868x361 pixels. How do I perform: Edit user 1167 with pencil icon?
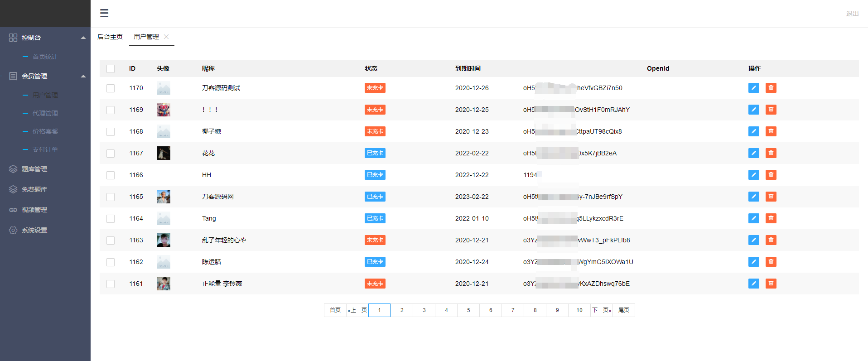[x=754, y=153]
